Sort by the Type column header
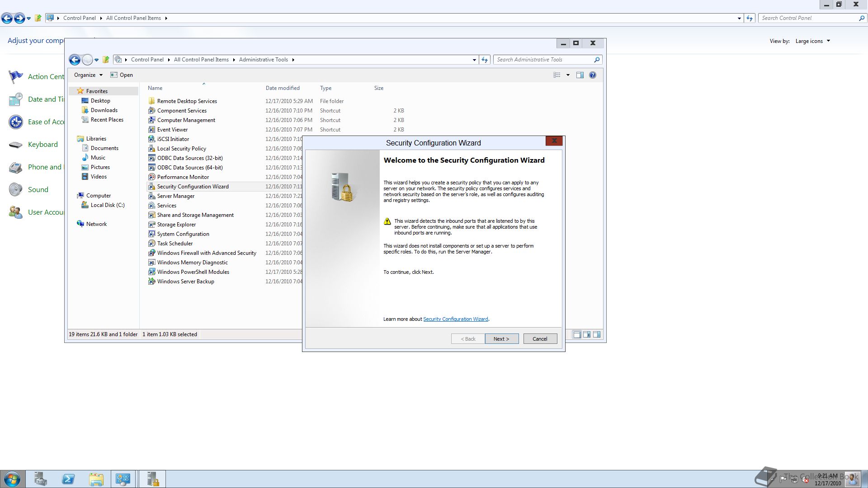This screenshot has width=868, height=488. click(x=325, y=88)
